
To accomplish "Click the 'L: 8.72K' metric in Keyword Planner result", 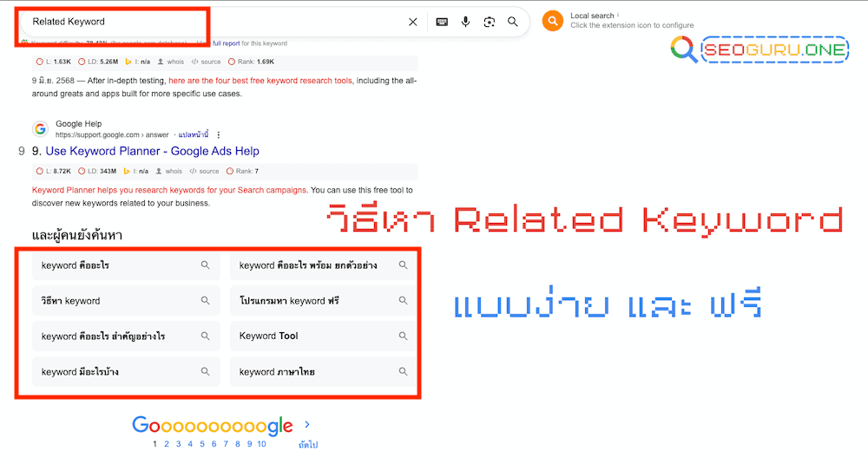I will point(53,172).
